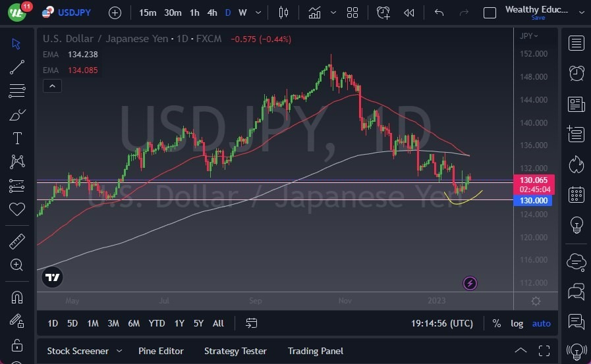Screen dimensions: 591x364
Task: Set date range to 1D
Action: coord(53,323)
